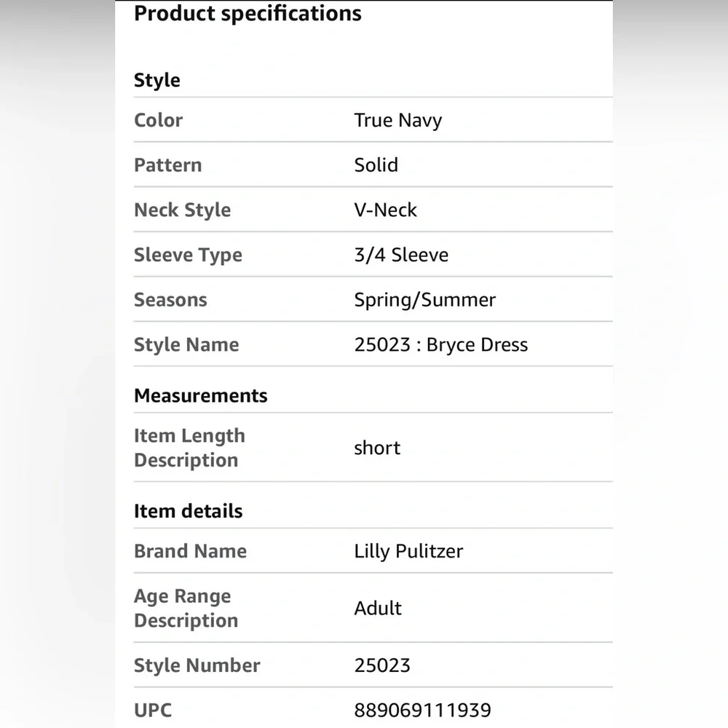Select the V-Neck value text

385,210
